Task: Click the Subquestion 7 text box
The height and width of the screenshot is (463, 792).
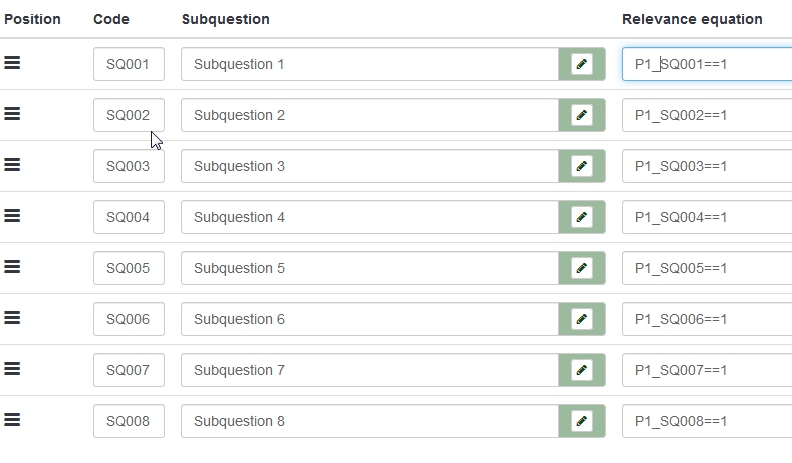Action: point(369,370)
